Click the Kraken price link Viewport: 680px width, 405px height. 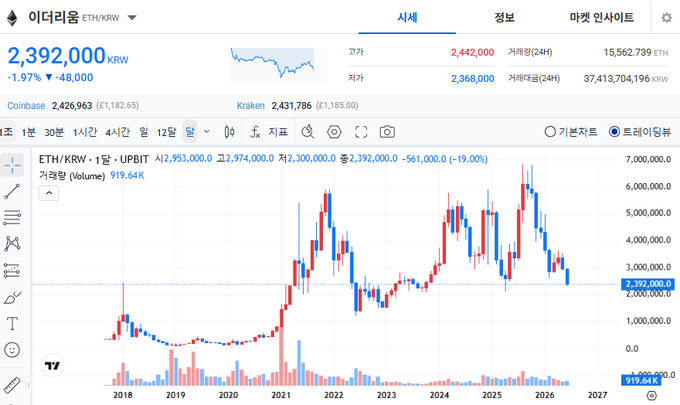click(251, 105)
